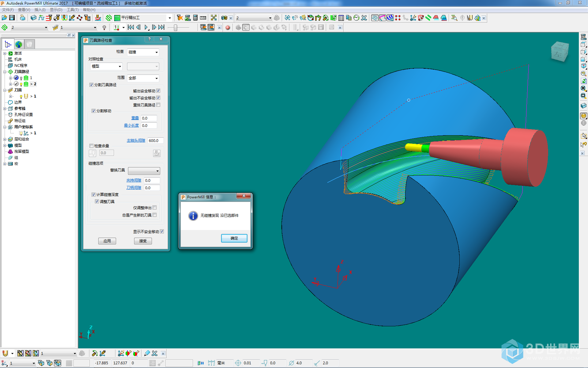Click the toolpath strategies icon
Viewport: 588px width, 368px height.
pos(109,18)
